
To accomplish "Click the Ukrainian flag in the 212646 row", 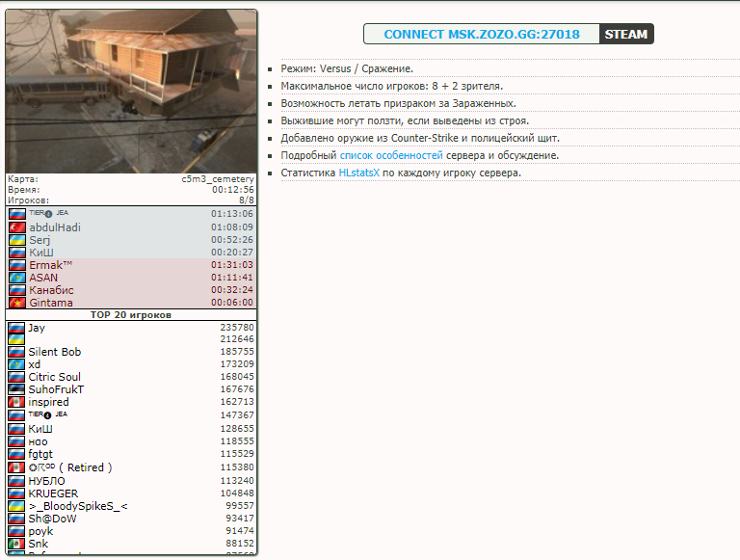I will point(16,339).
